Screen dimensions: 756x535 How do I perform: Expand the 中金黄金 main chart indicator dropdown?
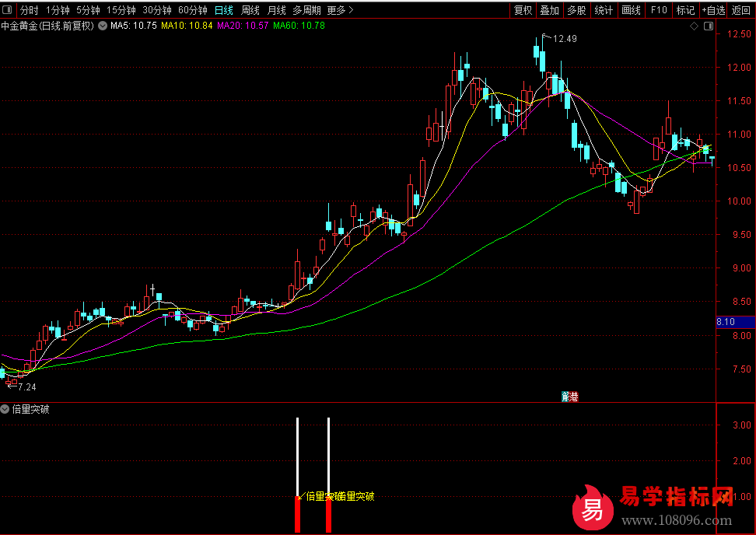tap(102, 26)
